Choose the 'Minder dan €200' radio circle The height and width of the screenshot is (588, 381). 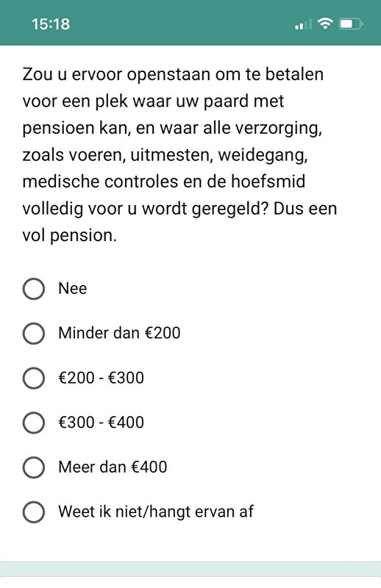[34, 334]
